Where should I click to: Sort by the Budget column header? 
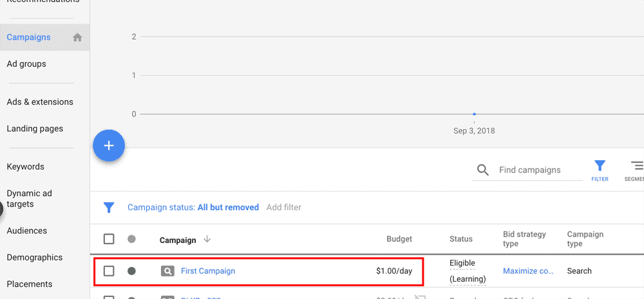point(399,239)
